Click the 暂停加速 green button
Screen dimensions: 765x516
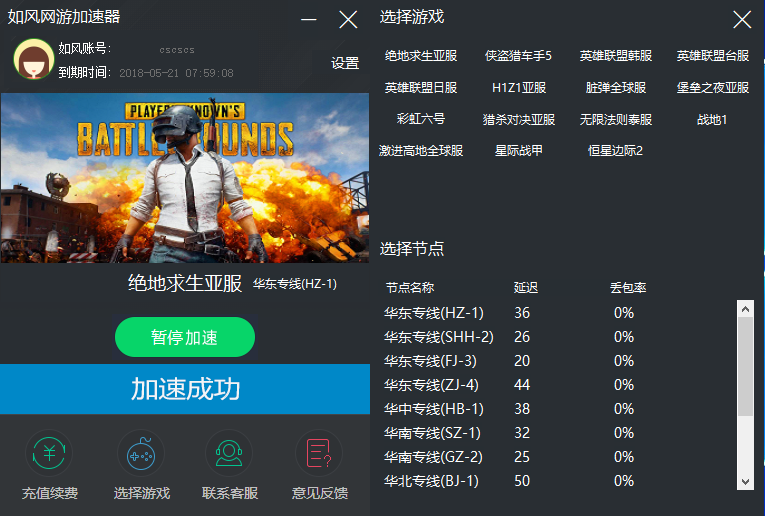(x=185, y=337)
